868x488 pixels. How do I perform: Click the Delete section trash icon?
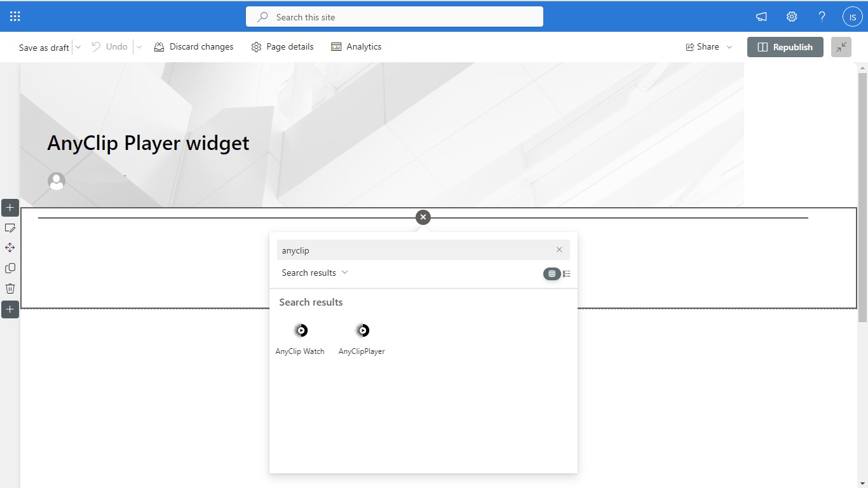coord(10,288)
